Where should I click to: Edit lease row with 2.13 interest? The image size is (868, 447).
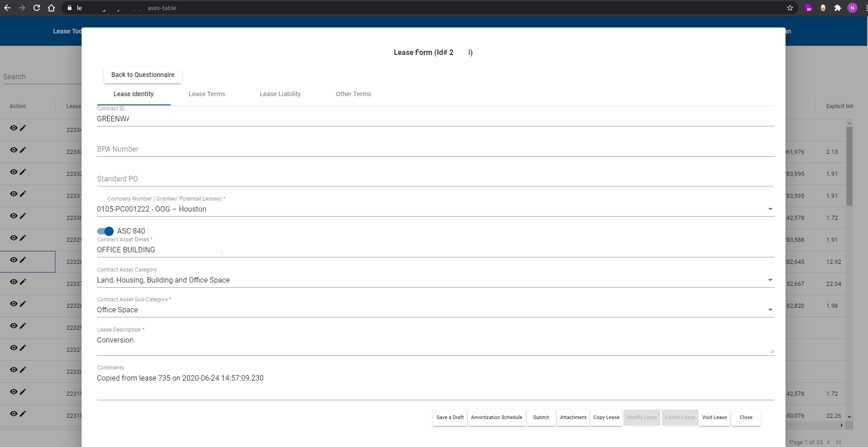coord(23,150)
